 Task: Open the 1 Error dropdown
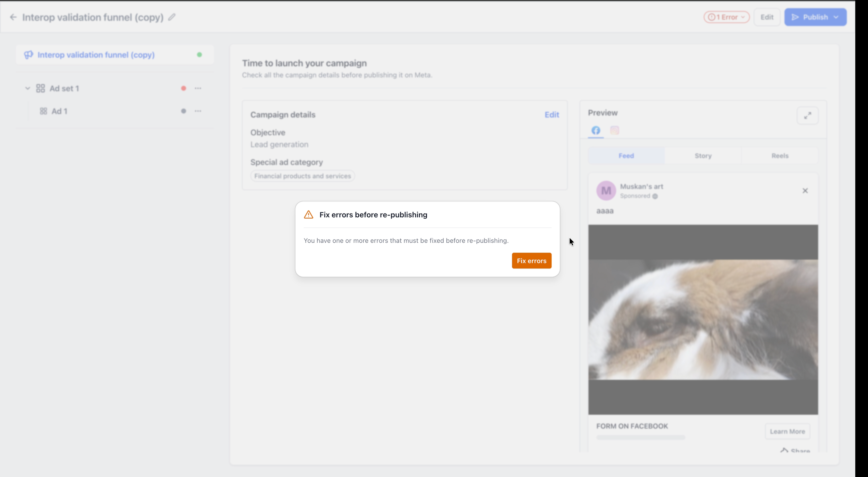coord(726,17)
